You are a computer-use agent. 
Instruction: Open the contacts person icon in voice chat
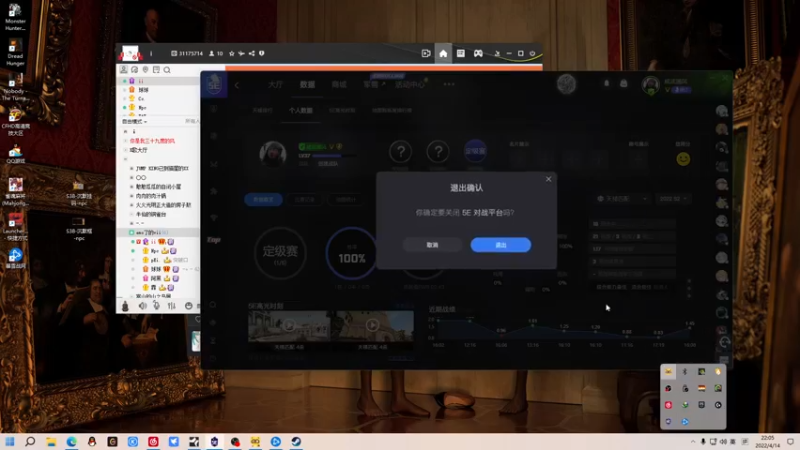pos(123,70)
